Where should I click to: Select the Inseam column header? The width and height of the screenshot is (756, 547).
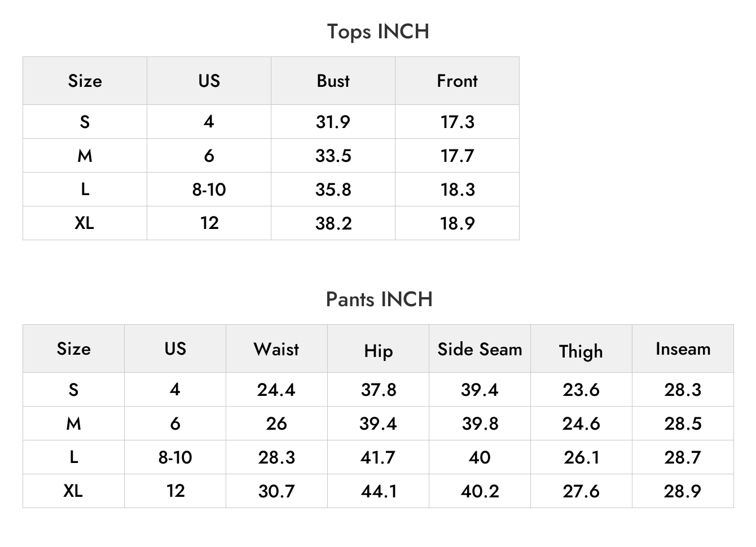(683, 349)
